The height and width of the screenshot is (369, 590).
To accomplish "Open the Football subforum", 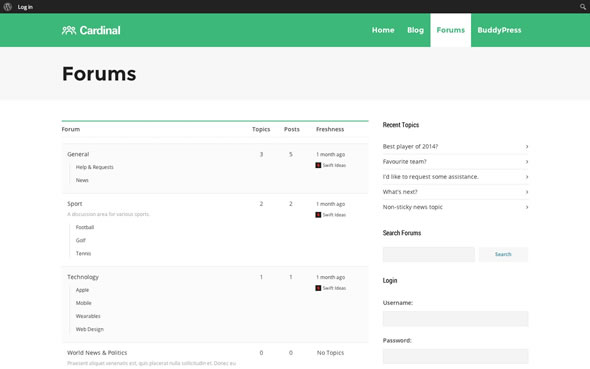I will 85,227.
